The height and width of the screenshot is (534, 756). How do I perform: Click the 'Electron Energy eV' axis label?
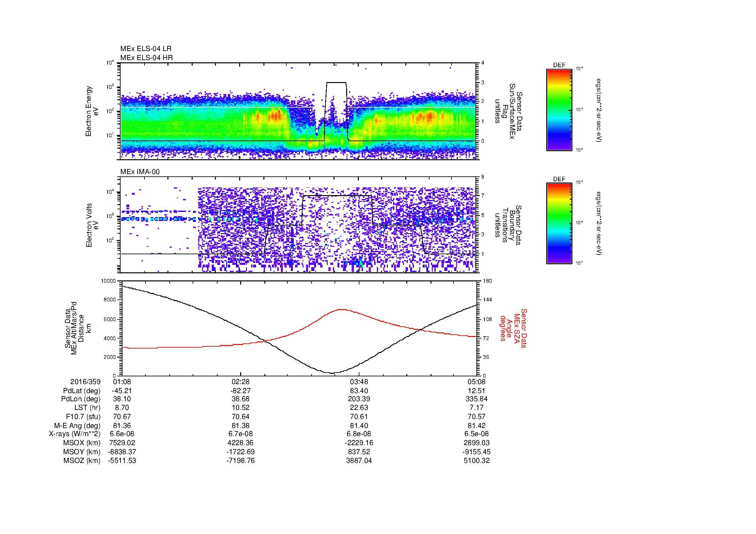coord(92,111)
